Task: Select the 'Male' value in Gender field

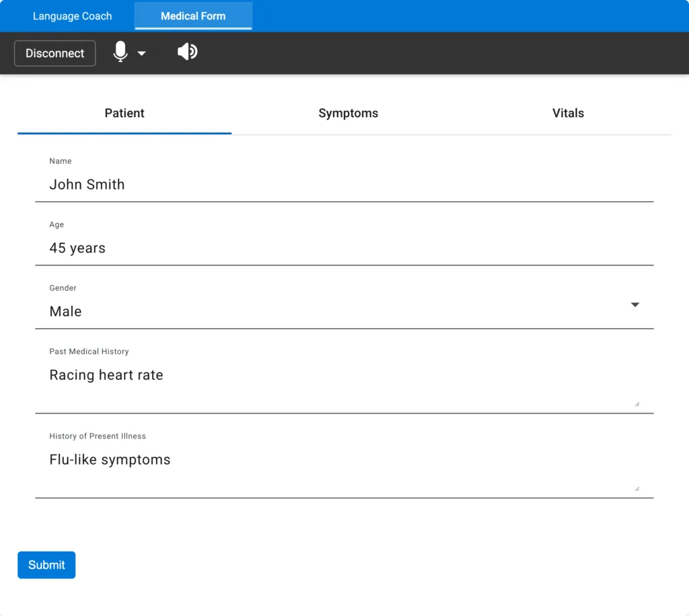Action: (66, 312)
